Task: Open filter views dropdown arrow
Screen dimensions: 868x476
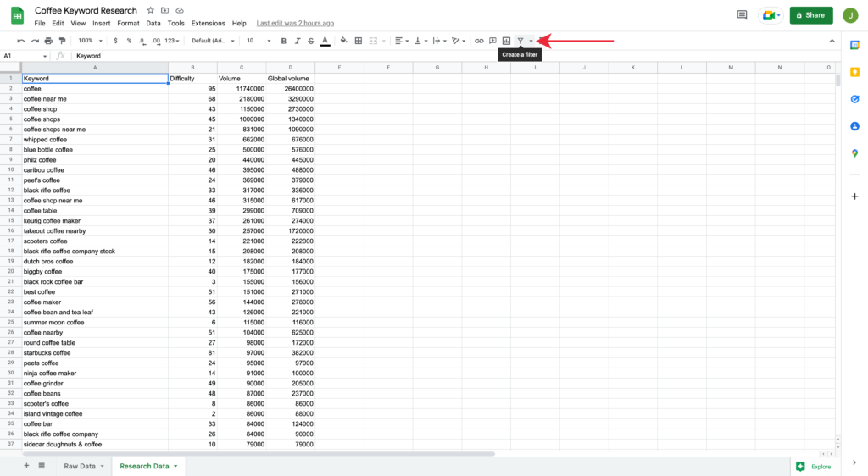Action: coord(531,41)
